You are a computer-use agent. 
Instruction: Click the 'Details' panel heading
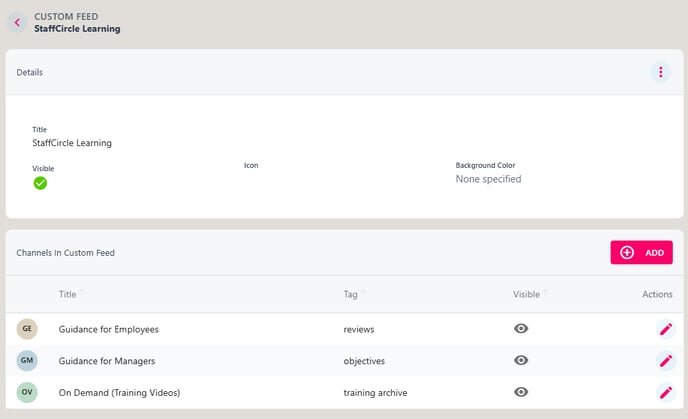[29, 72]
